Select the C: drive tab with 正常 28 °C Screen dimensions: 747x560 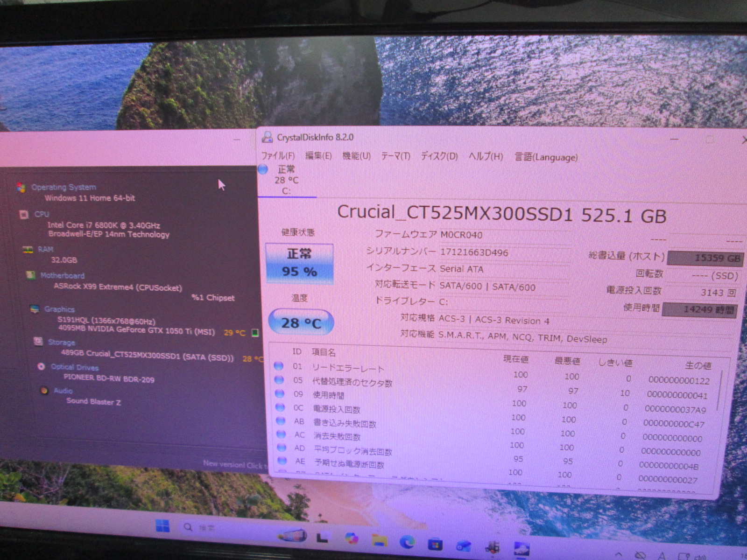[286, 180]
